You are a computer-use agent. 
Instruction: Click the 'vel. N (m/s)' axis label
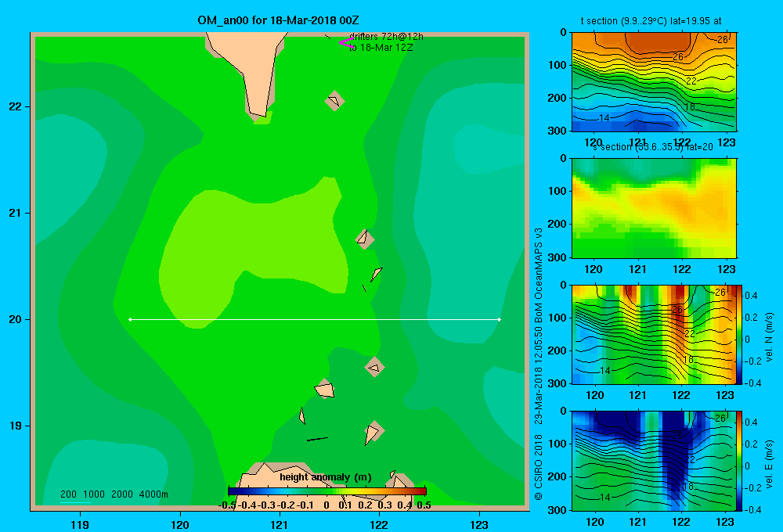770,337
